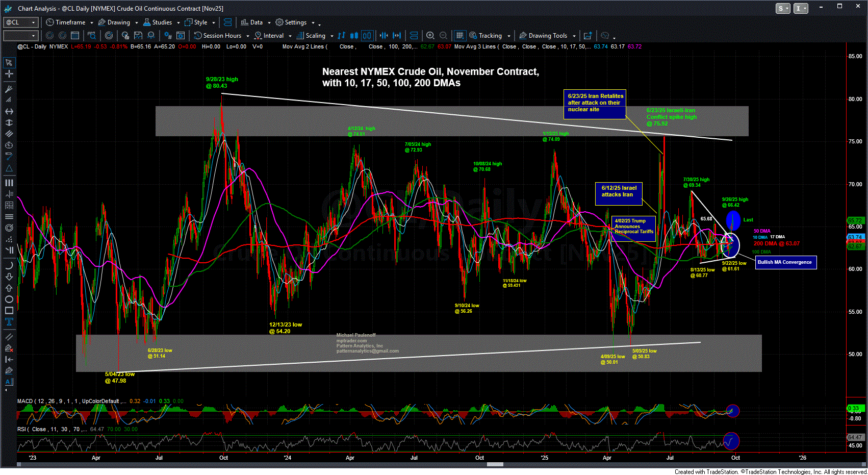
Task: Click the zoom in magnifier icon
Action: point(430,36)
